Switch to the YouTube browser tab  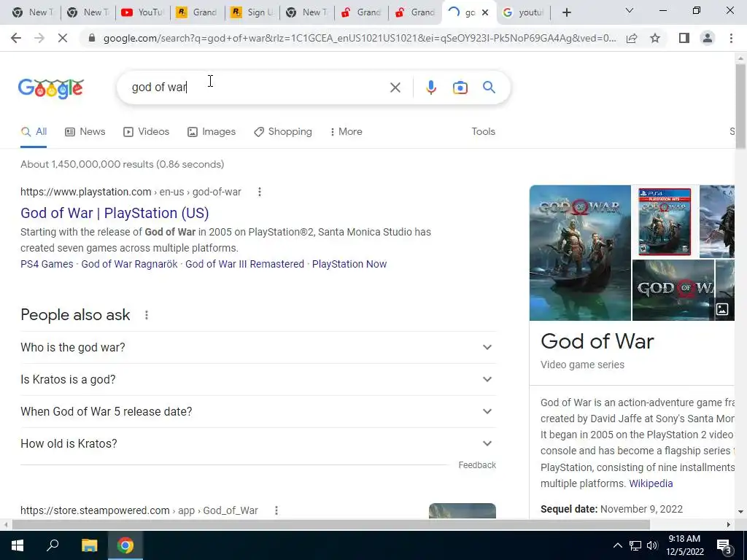tap(142, 13)
